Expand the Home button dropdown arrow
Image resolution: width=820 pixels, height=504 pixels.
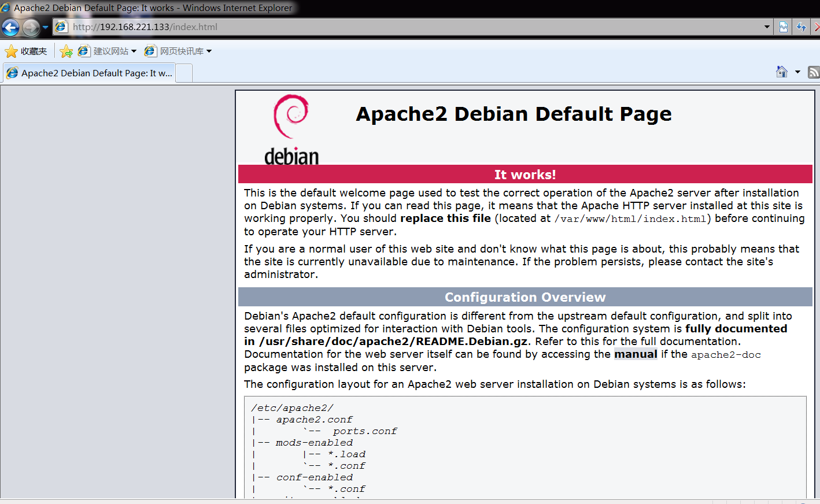pyautogui.click(x=797, y=72)
